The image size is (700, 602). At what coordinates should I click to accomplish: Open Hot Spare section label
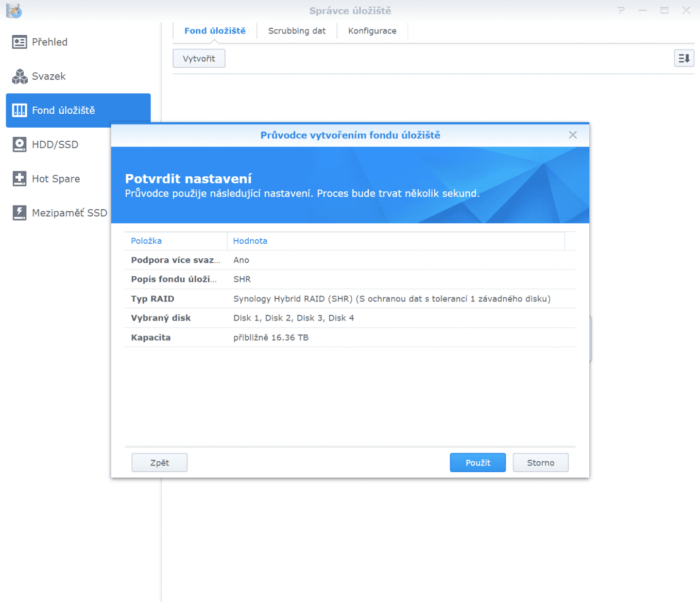(56, 179)
